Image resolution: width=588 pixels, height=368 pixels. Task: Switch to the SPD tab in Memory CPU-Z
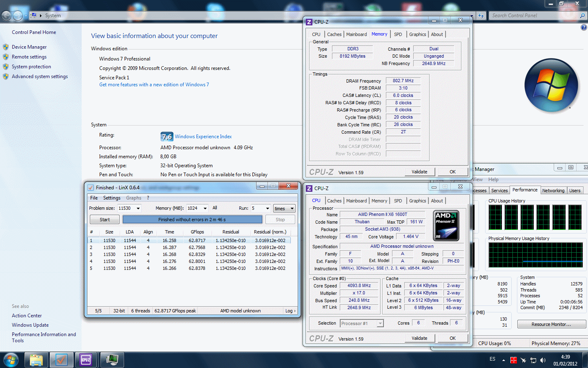[x=398, y=34]
